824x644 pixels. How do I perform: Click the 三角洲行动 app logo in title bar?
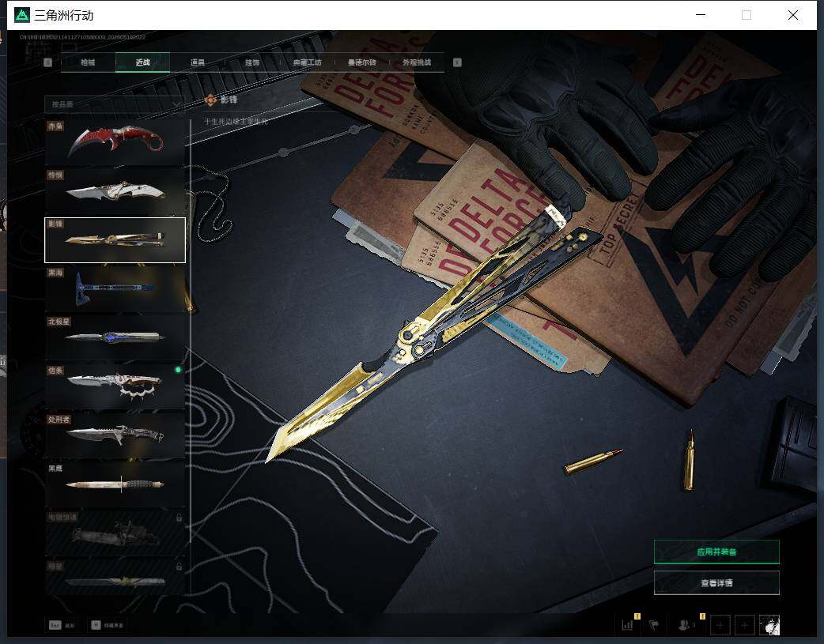(x=22, y=15)
